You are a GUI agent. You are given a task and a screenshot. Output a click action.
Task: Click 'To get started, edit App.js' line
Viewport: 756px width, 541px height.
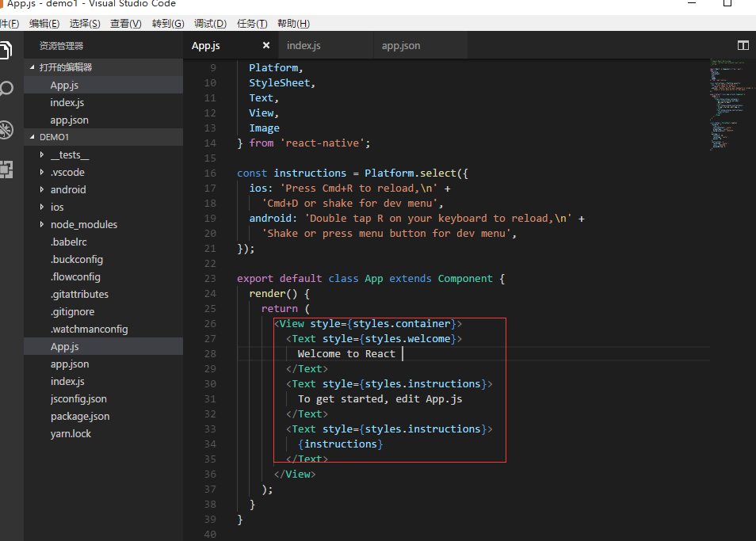point(380,399)
